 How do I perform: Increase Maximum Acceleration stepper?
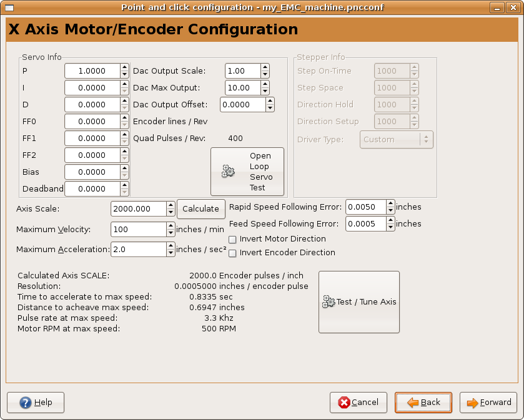tap(171, 246)
